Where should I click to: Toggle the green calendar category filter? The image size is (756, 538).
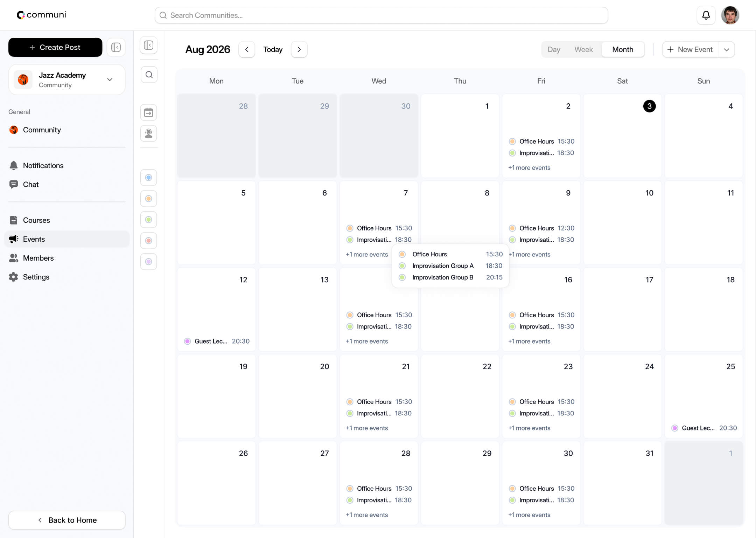point(149,220)
